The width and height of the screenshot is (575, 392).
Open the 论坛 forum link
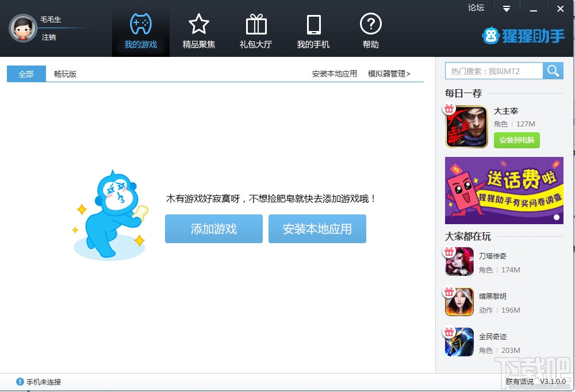[x=476, y=7]
